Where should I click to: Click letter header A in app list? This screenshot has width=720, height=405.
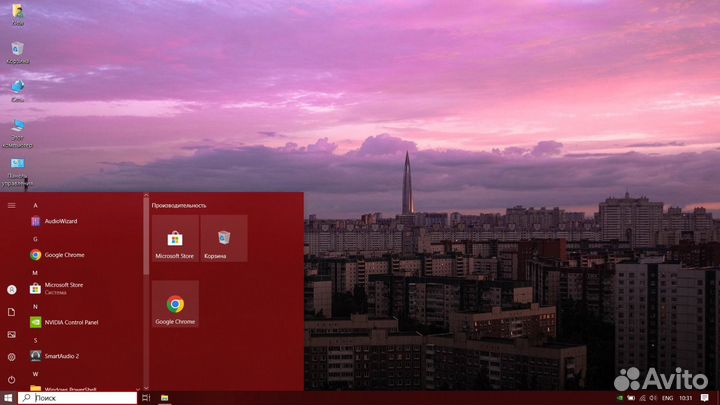pyautogui.click(x=35, y=206)
